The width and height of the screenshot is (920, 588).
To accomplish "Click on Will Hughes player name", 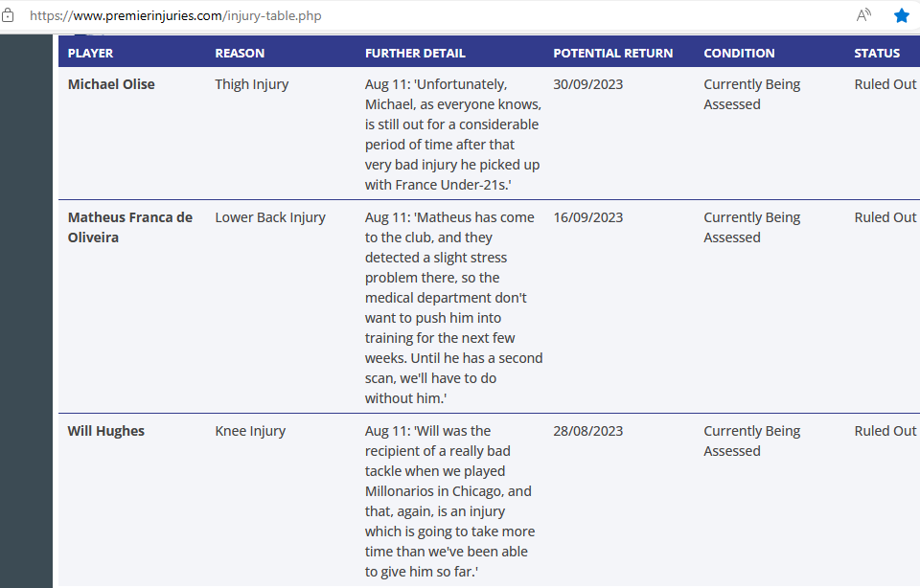I will (x=106, y=431).
